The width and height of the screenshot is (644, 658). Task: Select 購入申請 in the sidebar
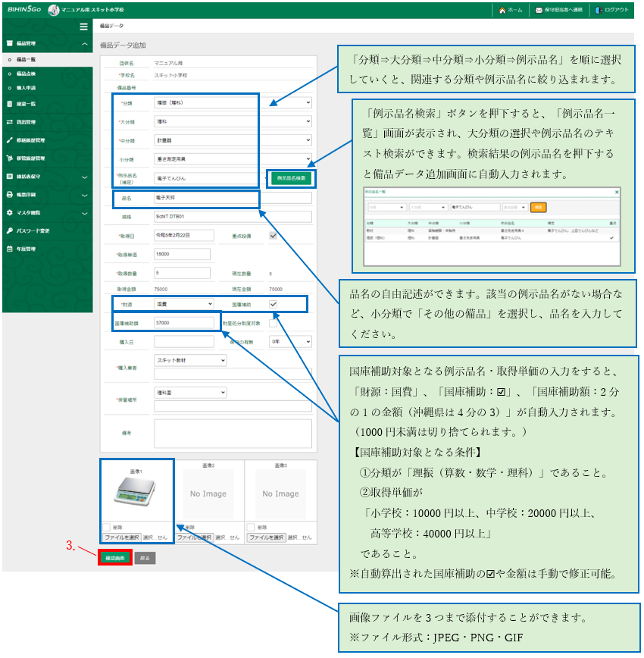(27, 89)
